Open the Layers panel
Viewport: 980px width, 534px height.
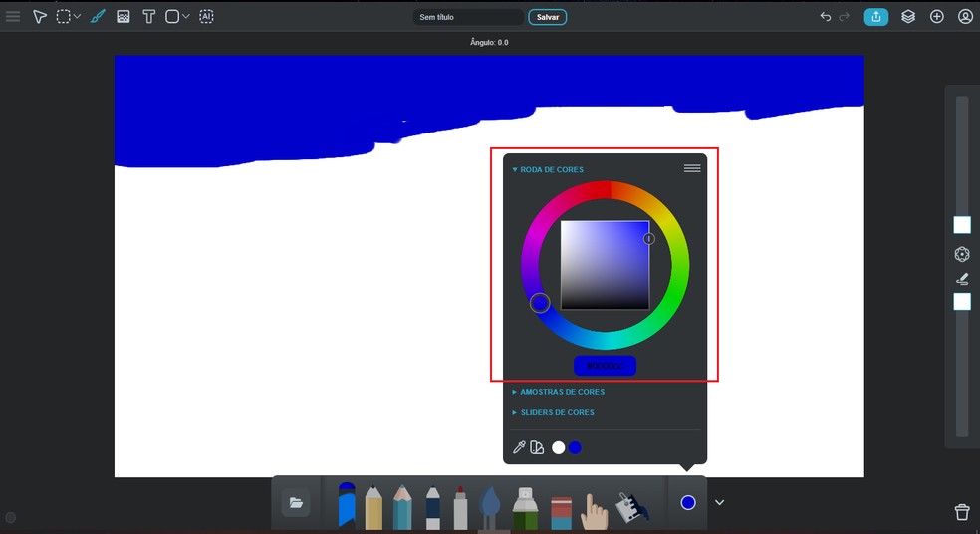click(x=908, y=17)
